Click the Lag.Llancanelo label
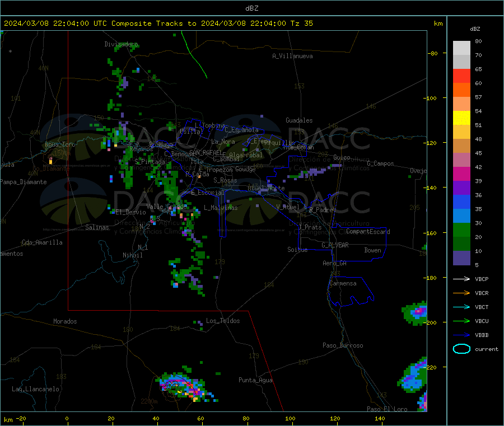 click(35, 389)
